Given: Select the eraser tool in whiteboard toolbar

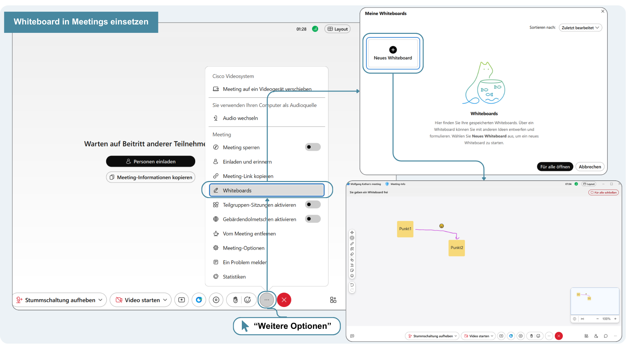Looking at the screenshot, I should [x=352, y=254].
